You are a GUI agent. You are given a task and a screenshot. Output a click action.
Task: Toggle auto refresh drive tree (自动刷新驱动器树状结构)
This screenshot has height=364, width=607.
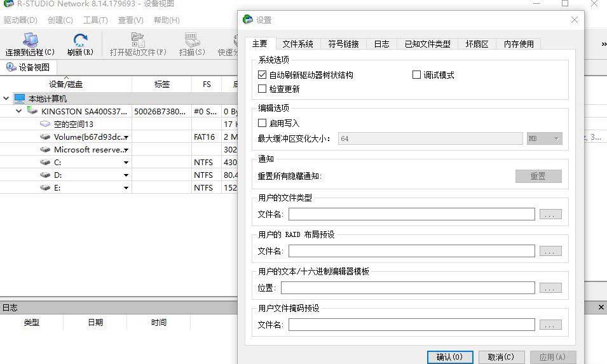262,75
